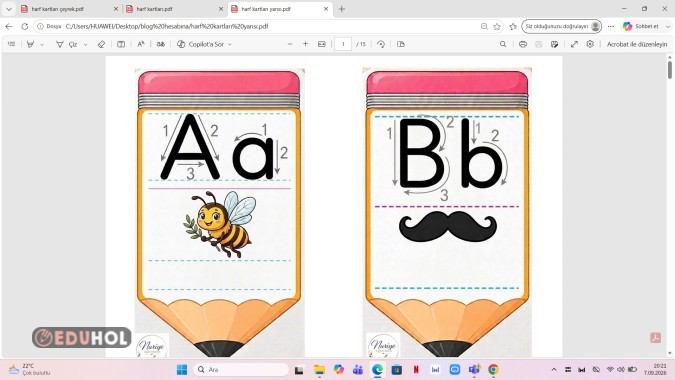Viewport: 675px width, 380px height.
Task: Enter full screen with the expand icon
Action: pos(574,44)
